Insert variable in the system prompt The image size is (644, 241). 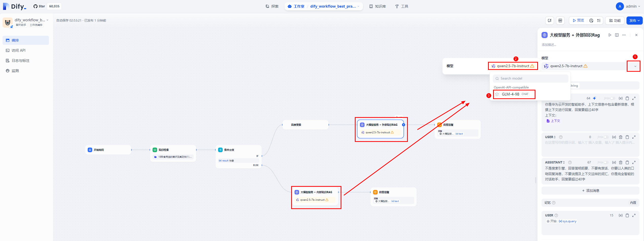[x=620, y=98]
